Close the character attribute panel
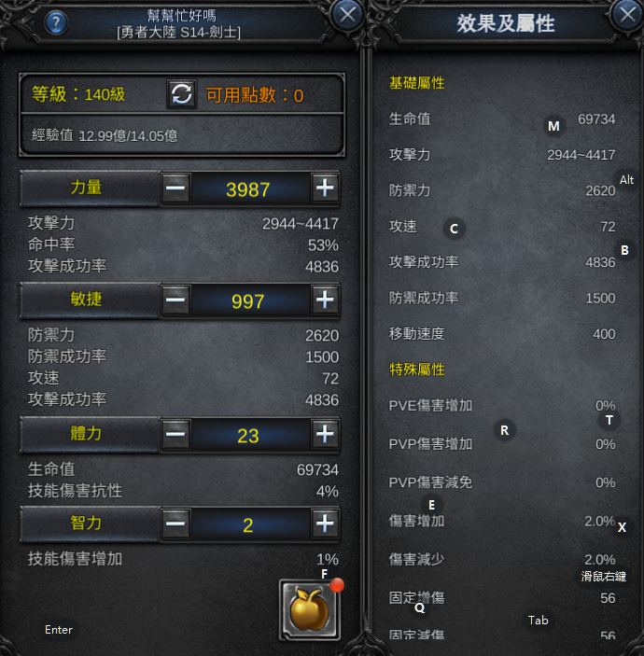Viewport: 644px width, 656px height. [347, 15]
